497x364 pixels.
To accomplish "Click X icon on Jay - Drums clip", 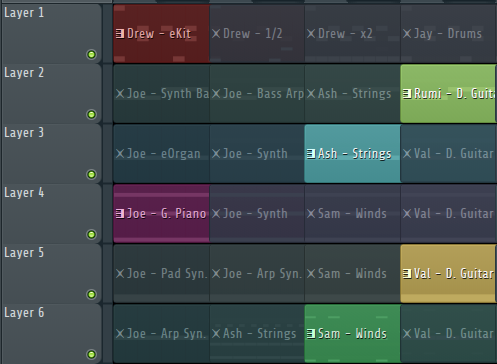I will [407, 33].
